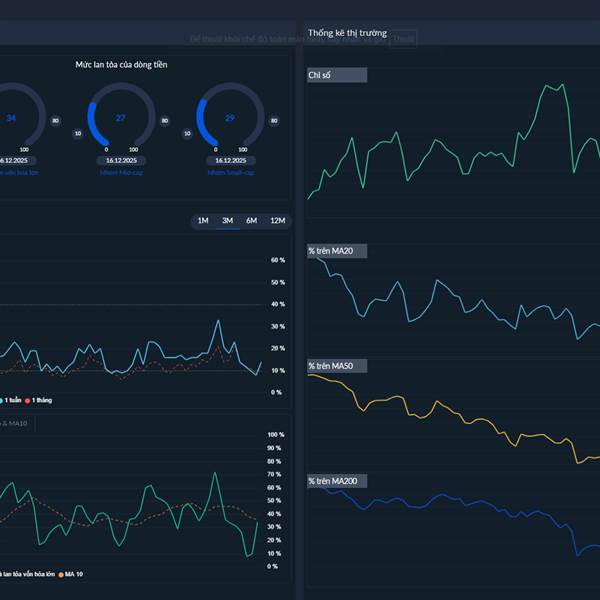Choose the 6M period tab

251,220
